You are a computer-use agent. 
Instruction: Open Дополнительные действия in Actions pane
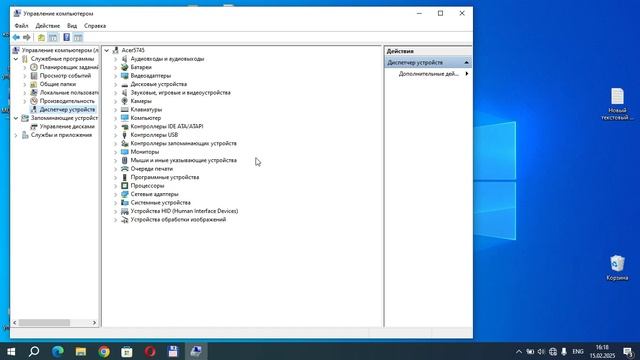click(x=429, y=74)
